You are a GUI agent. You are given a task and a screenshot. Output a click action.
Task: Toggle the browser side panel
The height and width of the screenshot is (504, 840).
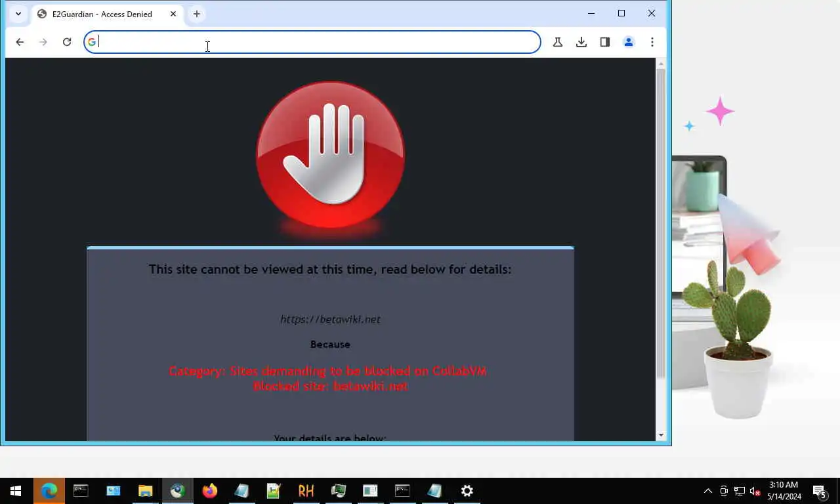pos(605,42)
